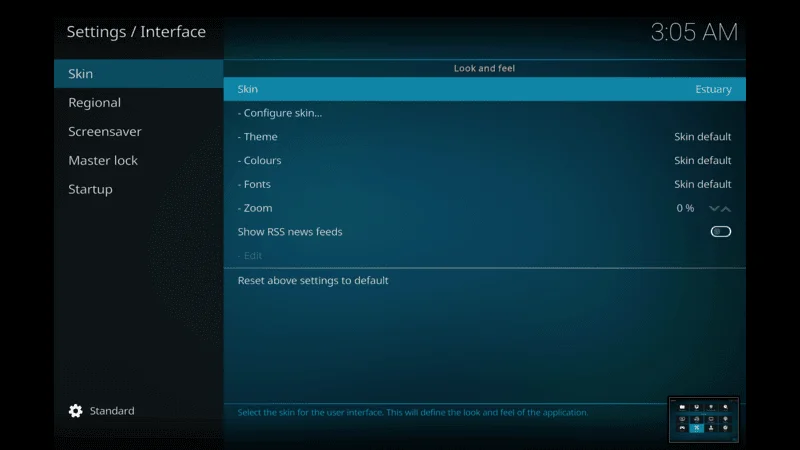Decrease Zoom with the down arrow
The image size is (800, 450).
714,208
